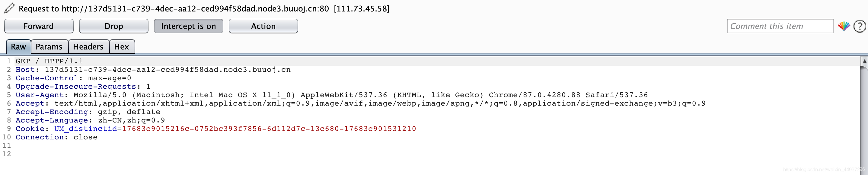
Task: Switch to the Hex tab
Action: coord(122,46)
